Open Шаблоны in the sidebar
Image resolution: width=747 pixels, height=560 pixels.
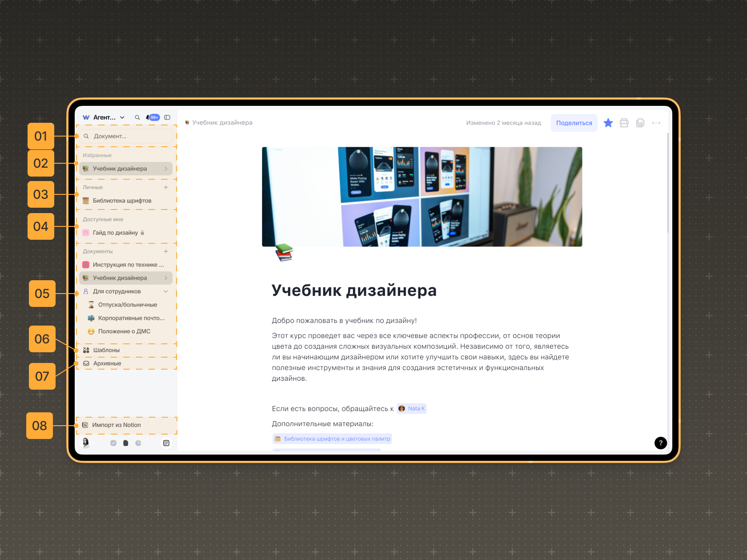106,350
